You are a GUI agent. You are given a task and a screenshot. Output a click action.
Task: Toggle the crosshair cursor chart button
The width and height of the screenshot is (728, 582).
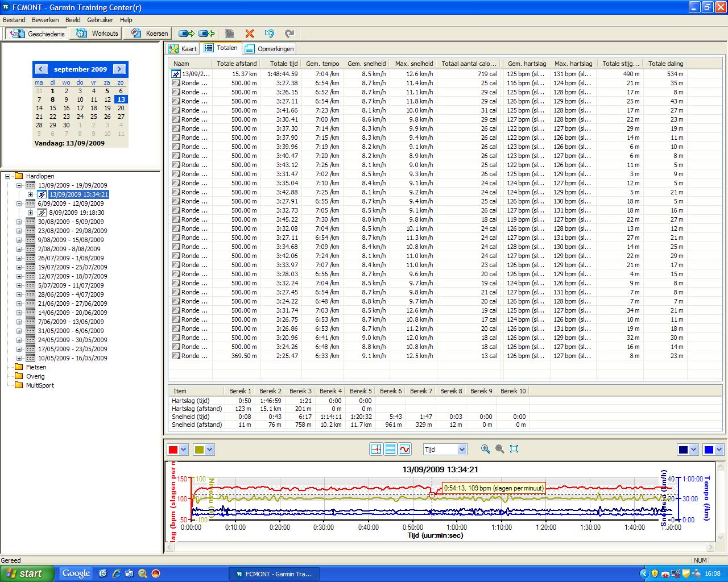click(376, 449)
